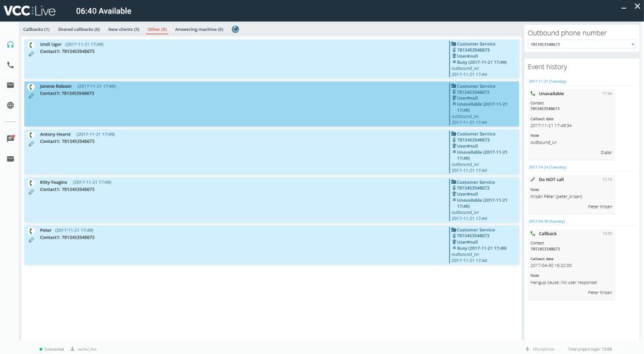Open chat messages with red notification dot
Screen dimensions: 644x354
11,138
